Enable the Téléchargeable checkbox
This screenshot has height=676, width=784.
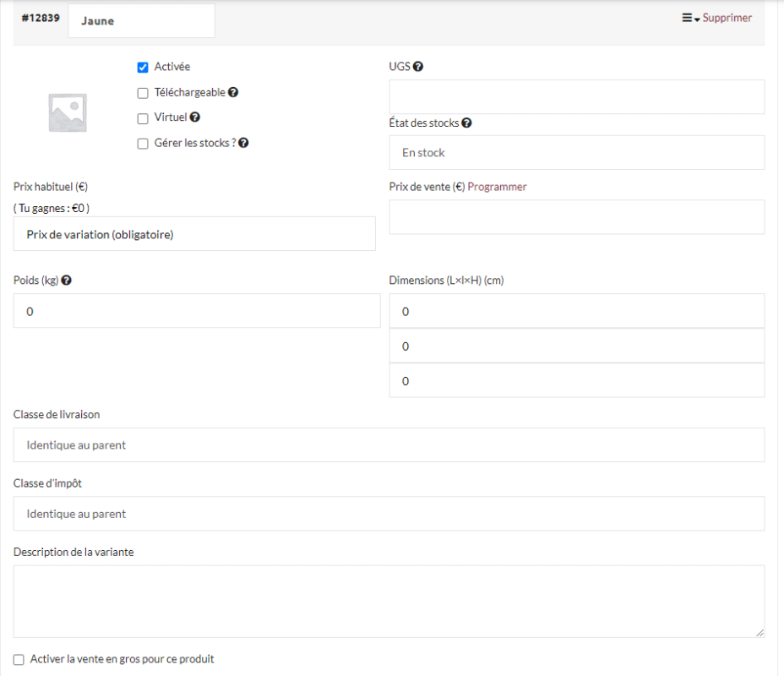pyautogui.click(x=143, y=93)
